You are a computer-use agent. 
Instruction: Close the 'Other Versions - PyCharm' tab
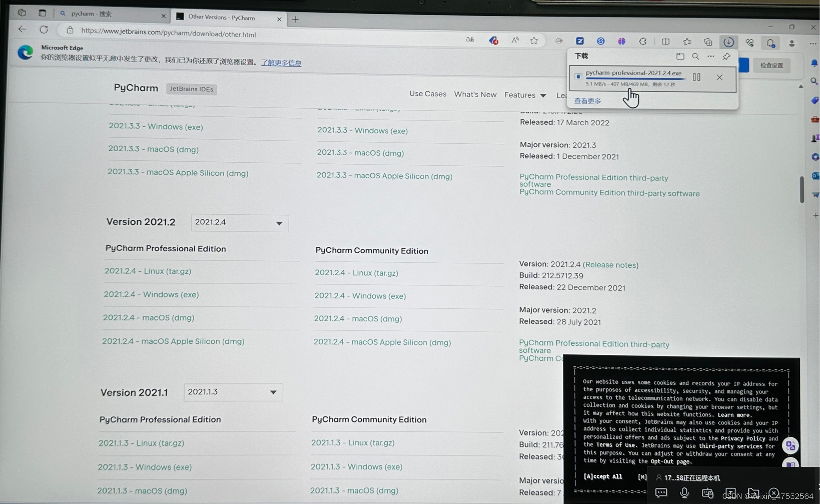click(x=279, y=19)
